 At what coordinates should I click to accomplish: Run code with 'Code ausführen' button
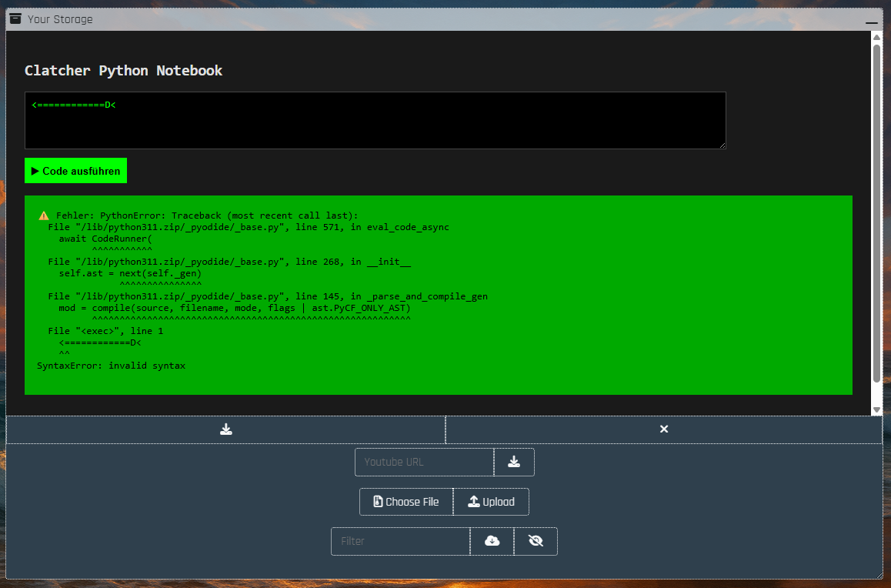point(75,170)
